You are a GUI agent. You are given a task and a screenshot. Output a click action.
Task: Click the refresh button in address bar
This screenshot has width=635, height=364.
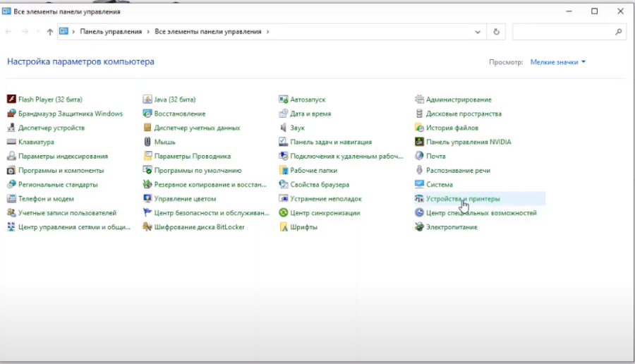tap(496, 32)
